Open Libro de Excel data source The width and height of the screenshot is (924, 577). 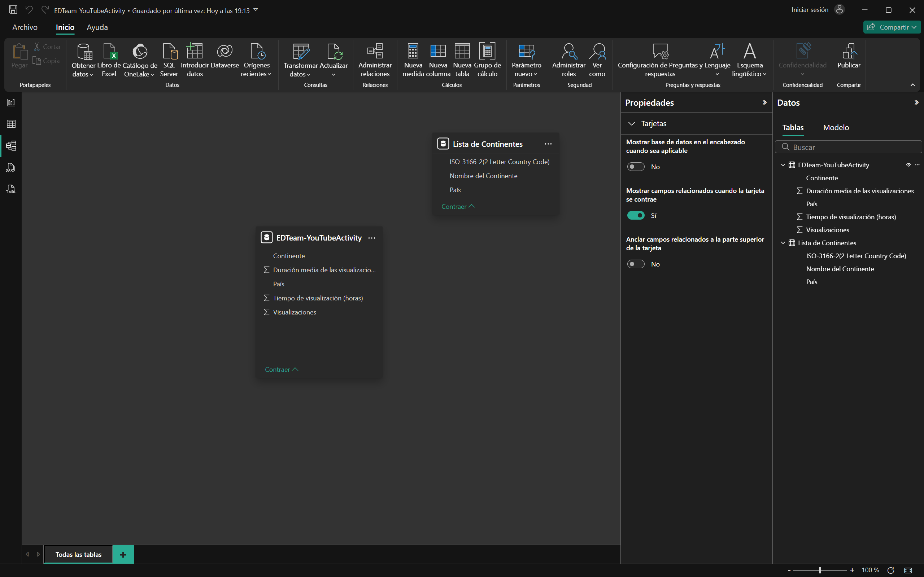109,60
